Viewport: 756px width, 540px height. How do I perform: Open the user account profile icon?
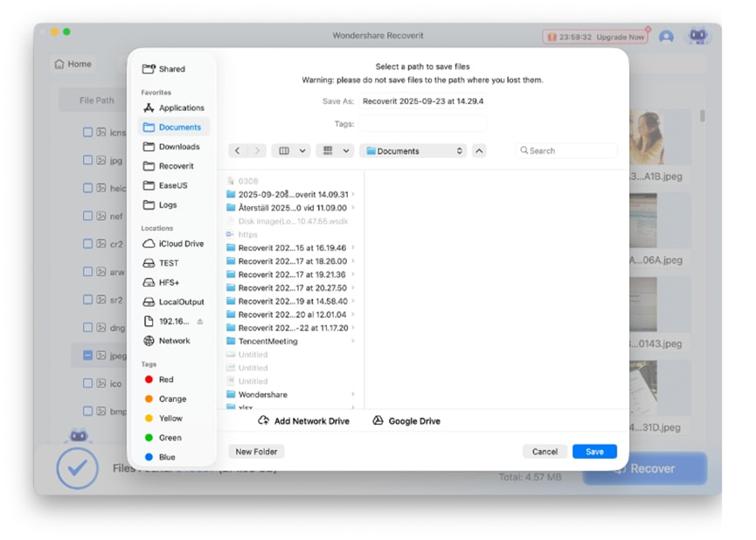pos(666,38)
